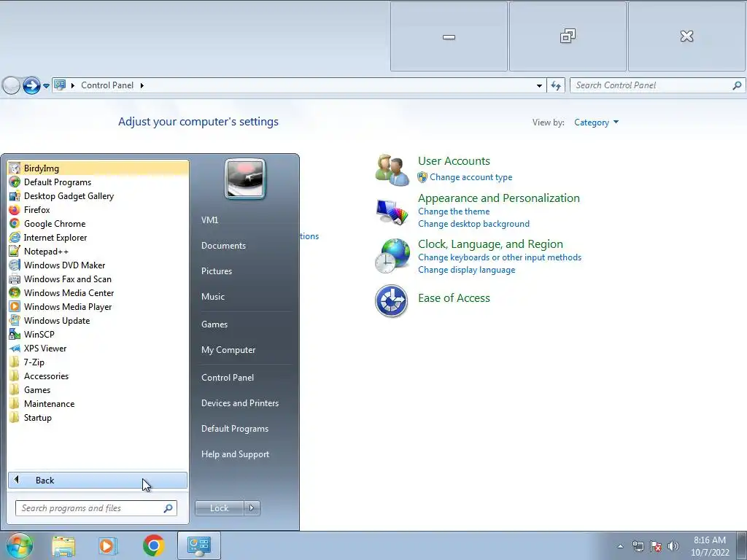Viewport: 747px width, 560px height.
Task: Click the Change desktop background link
Action: click(x=473, y=223)
